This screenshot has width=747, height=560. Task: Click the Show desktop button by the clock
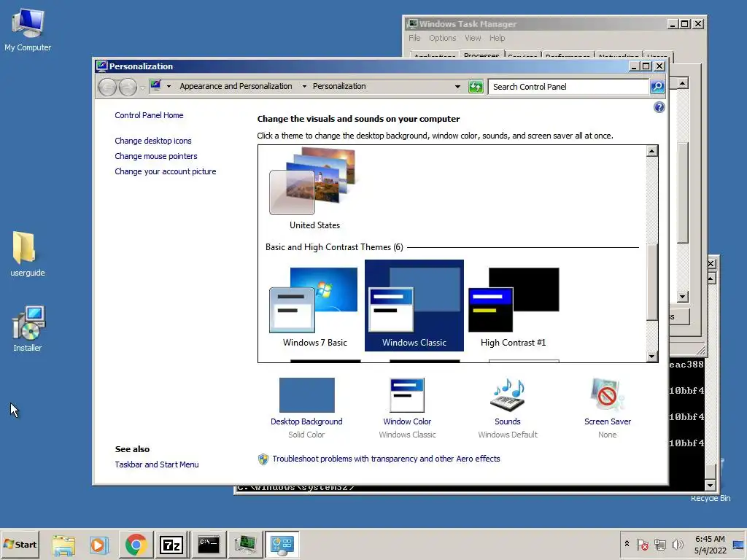coord(739,545)
